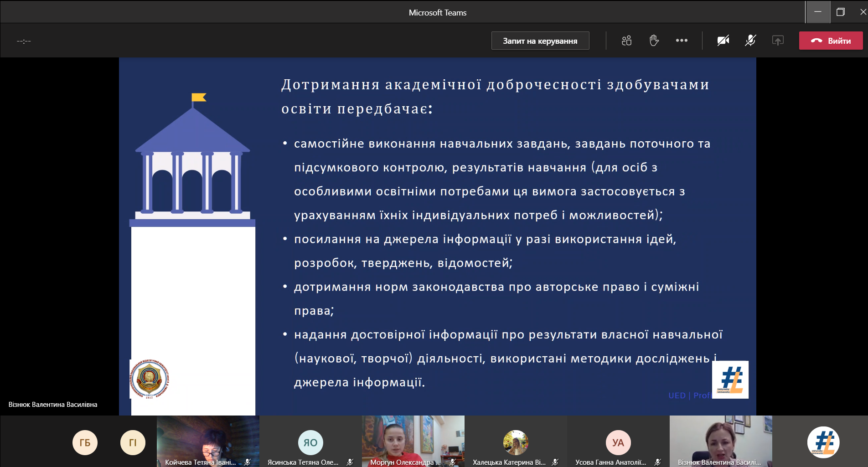This screenshot has height=467, width=868.
Task: Click the hashtag logo participant avatar
Action: pos(823,442)
